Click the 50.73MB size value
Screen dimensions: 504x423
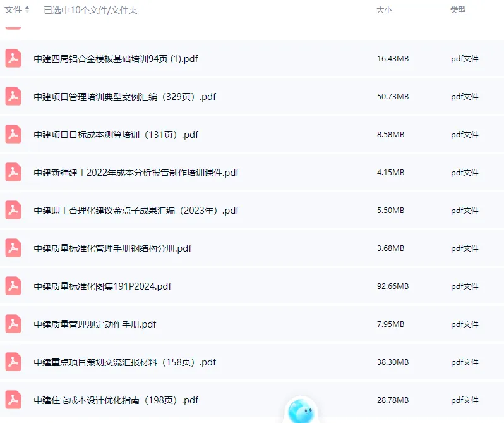393,97
